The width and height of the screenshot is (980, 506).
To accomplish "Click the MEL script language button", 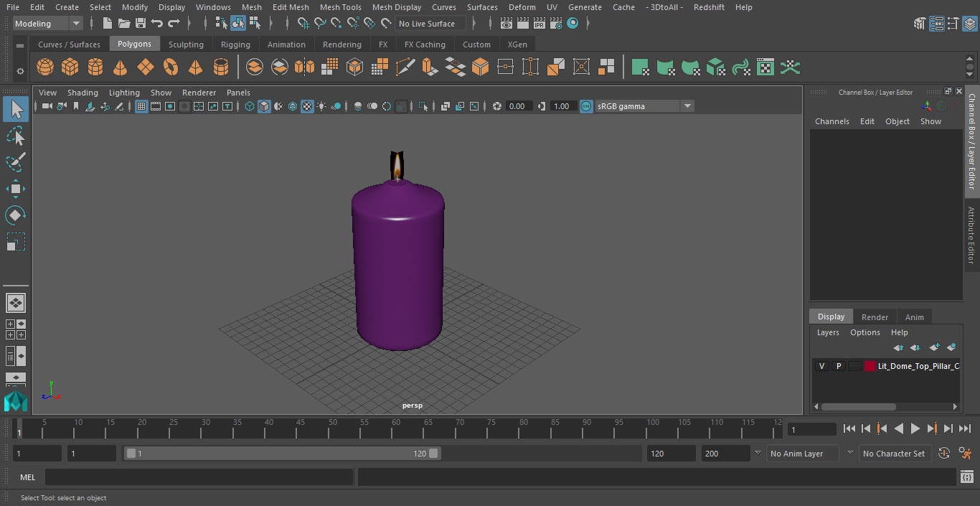I will point(28,477).
